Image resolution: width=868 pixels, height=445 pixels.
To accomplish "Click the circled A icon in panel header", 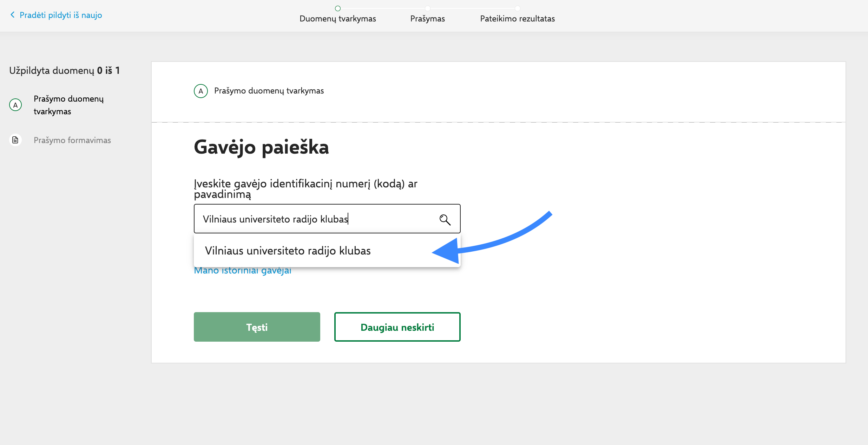I will coord(201,91).
